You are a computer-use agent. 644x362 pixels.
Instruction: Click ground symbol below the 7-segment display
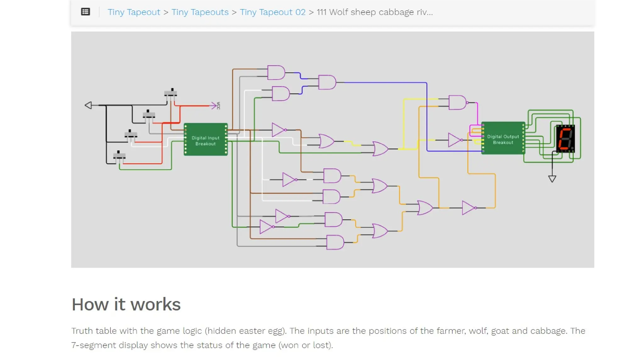[552, 178]
